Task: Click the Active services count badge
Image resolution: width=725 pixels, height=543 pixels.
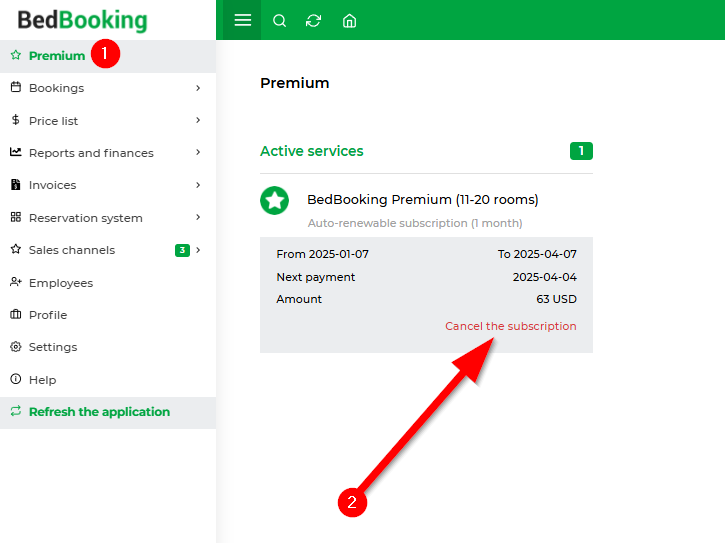Action: [x=581, y=151]
